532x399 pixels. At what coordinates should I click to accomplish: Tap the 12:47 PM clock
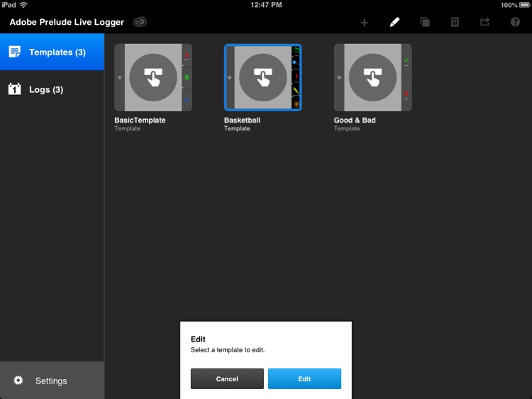[266, 5]
